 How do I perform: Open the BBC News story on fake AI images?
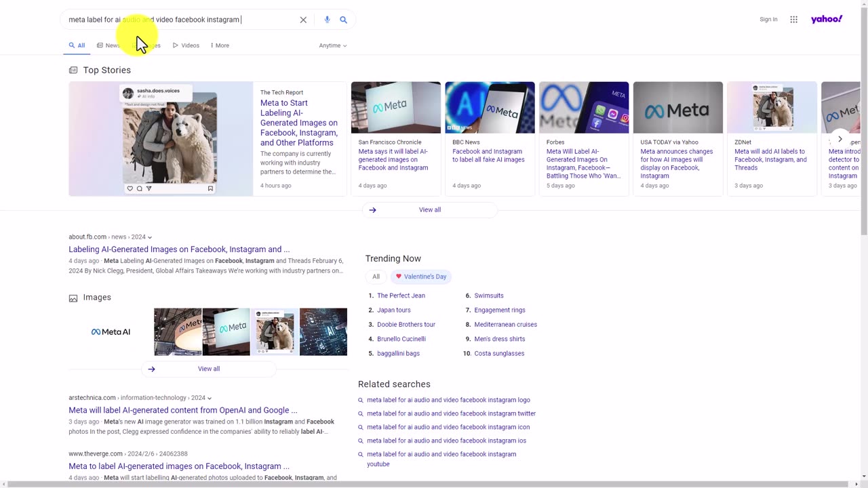488,156
